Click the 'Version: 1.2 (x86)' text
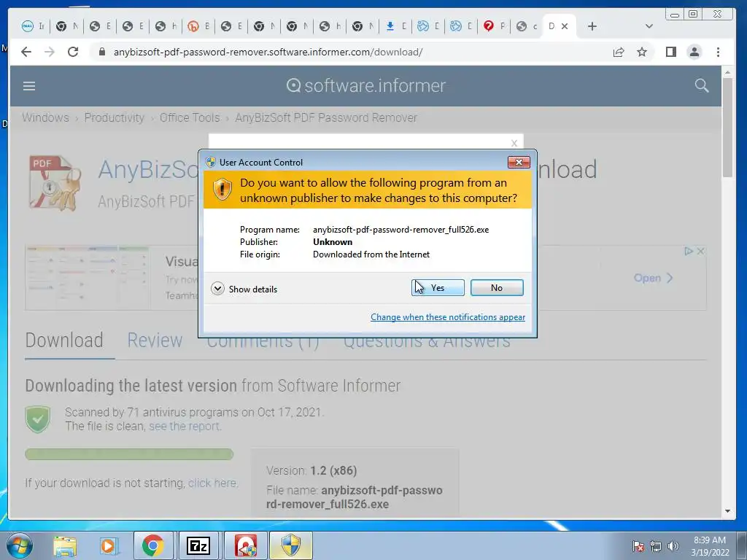 [x=311, y=470]
